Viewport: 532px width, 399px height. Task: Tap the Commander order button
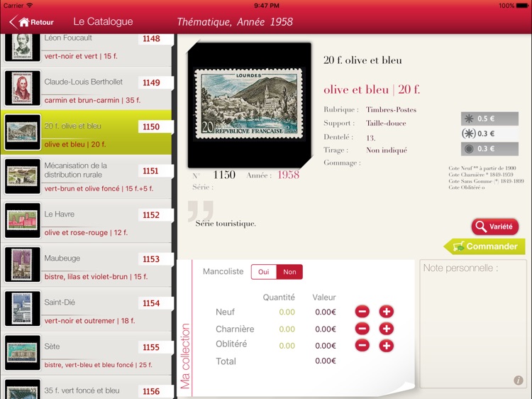tap(484, 246)
